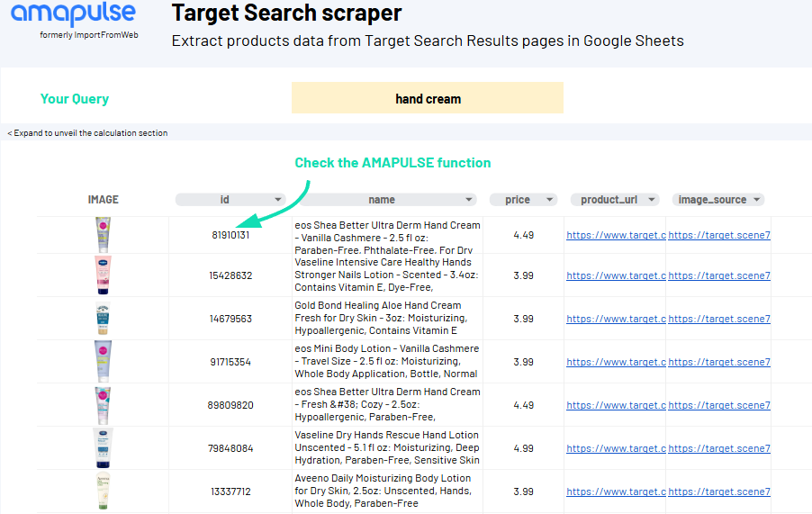Select id cell 81910131
Screen dimensions: 812x514
coord(230,235)
